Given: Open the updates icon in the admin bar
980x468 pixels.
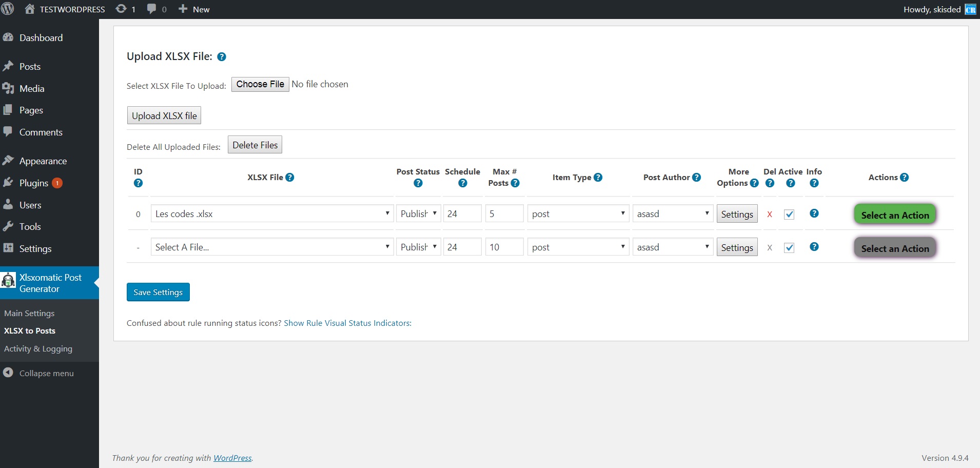Looking at the screenshot, I should pos(125,9).
